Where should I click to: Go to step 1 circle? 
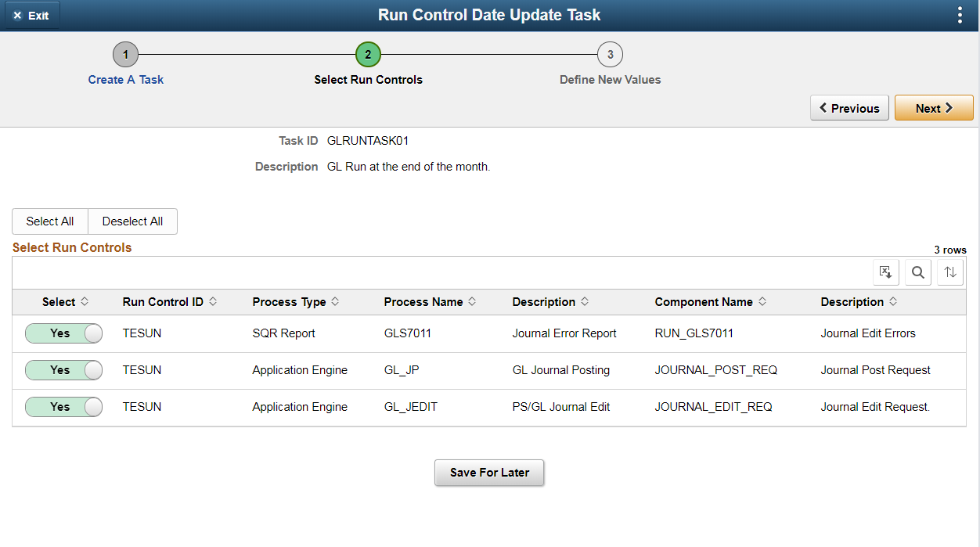(x=125, y=55)
